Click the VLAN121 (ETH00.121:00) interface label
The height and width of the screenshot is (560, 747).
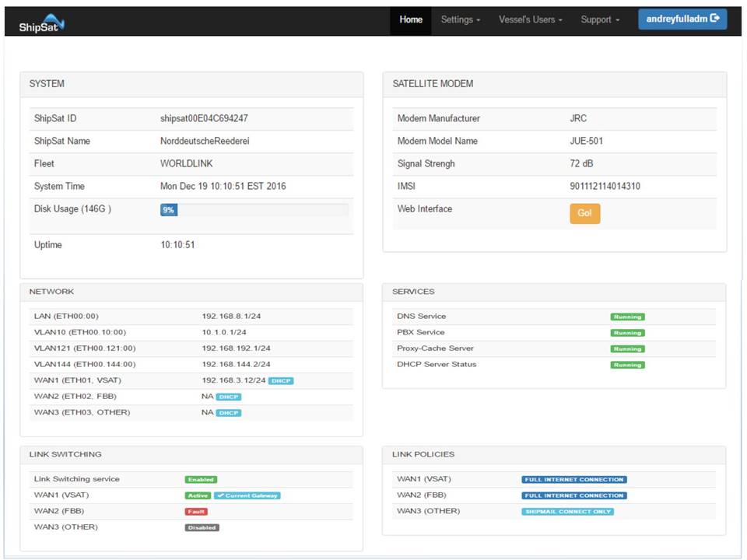pyautogui.click(x=85, y=348)
